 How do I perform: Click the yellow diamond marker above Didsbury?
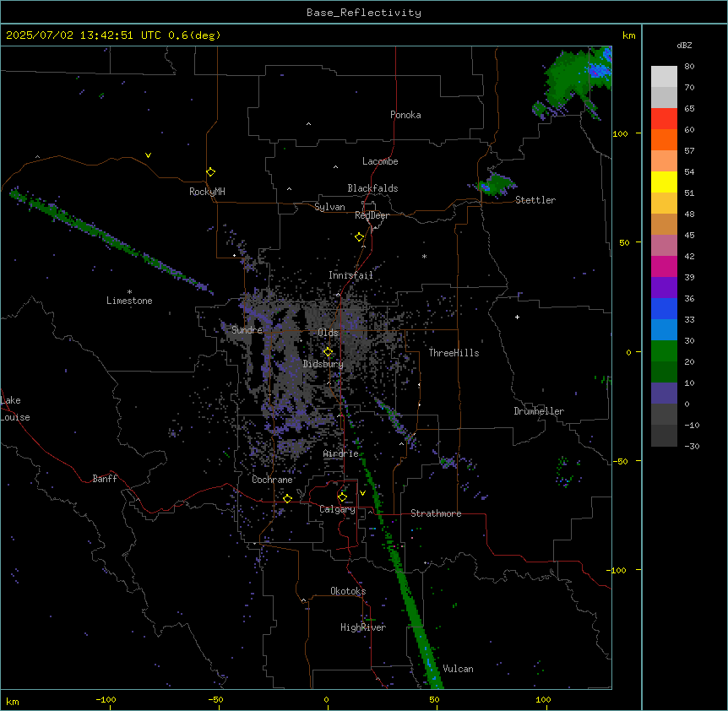pyautogui.click(x=328, y=352)
